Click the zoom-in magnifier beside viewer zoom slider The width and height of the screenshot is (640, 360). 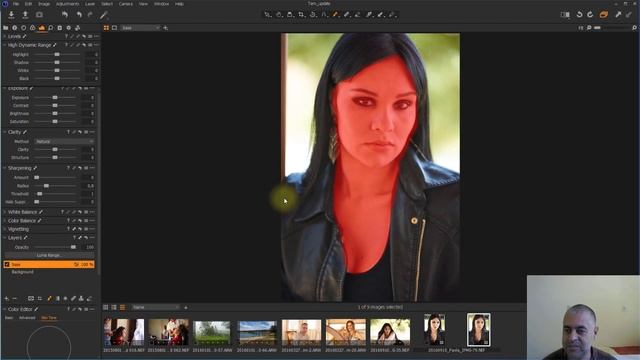pyautogui.click(x=634, y=28)
